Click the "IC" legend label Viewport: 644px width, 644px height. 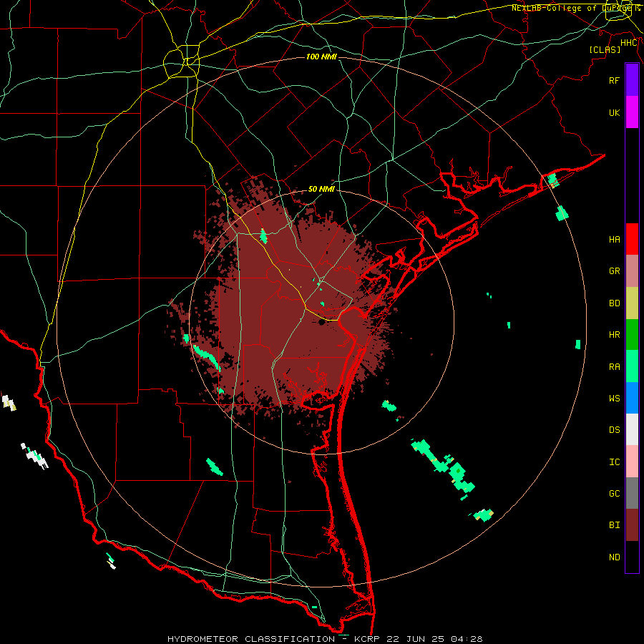click(614, 462)
